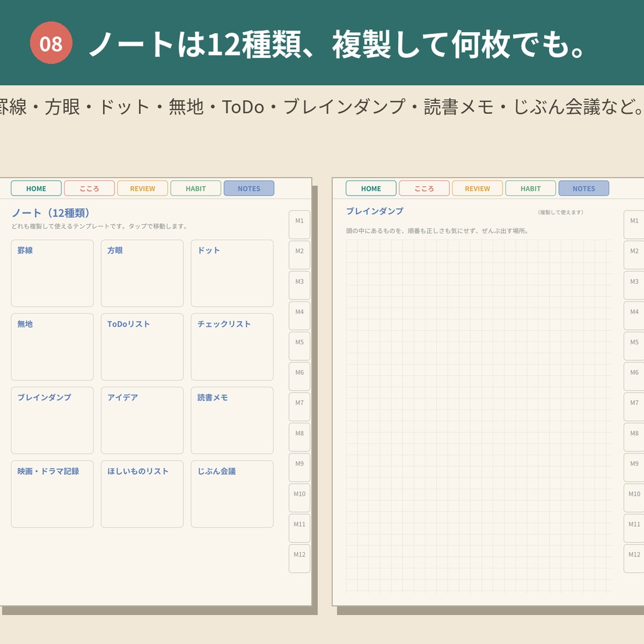This screenshot has height=644, width=644.
Task: Open the じぶん会議 template card
Action: coord(232,494)
